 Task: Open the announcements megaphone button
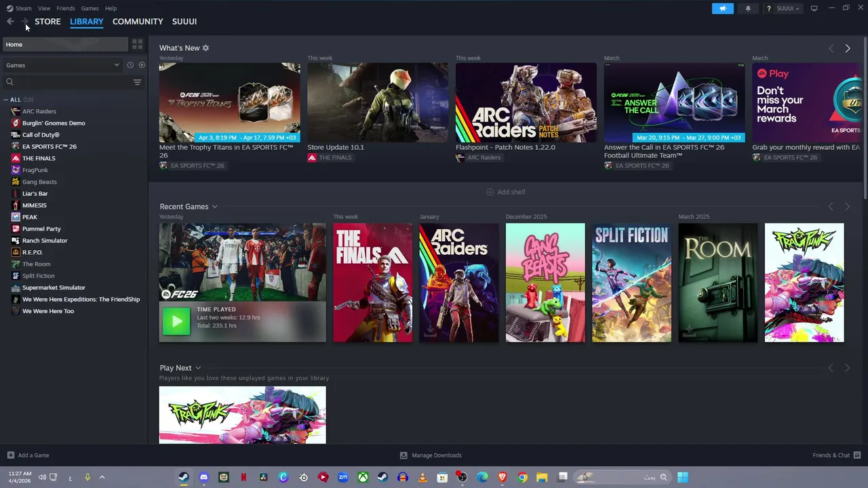pos(723,8)
